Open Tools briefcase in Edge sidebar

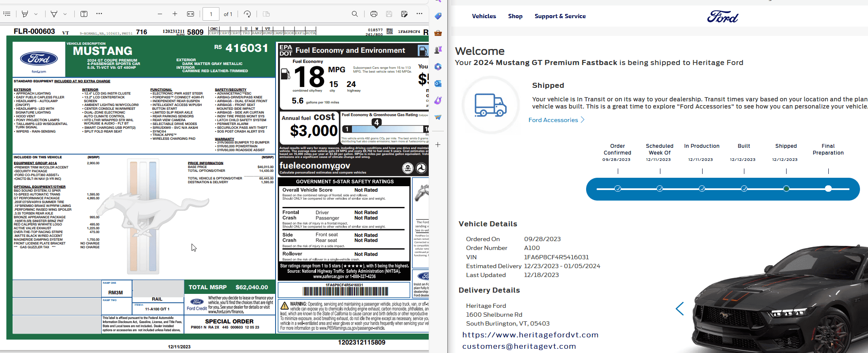[x=438, y=33]
